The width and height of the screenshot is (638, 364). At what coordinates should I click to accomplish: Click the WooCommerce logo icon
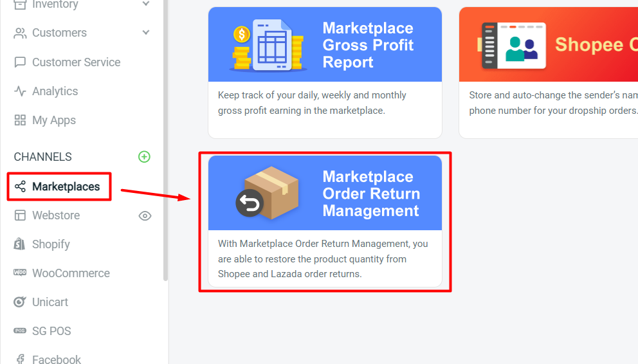19,273
